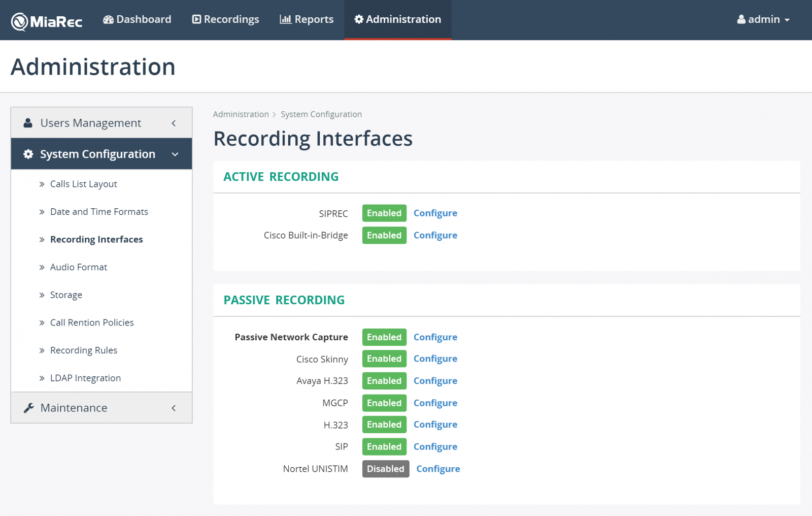The image size is (812, 516).
Task: Toggle SIP Enabled badge
Action: click(384, 447)
